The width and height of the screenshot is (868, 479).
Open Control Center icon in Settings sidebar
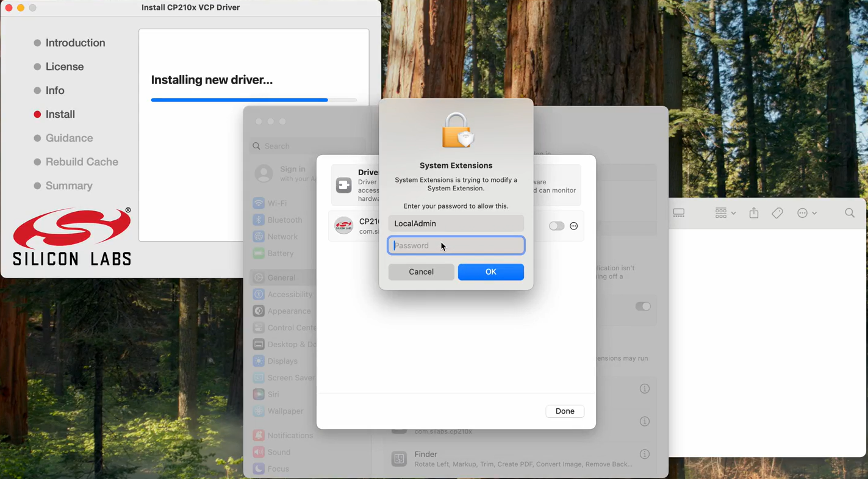pyautogui.click(x=259, y=328)
